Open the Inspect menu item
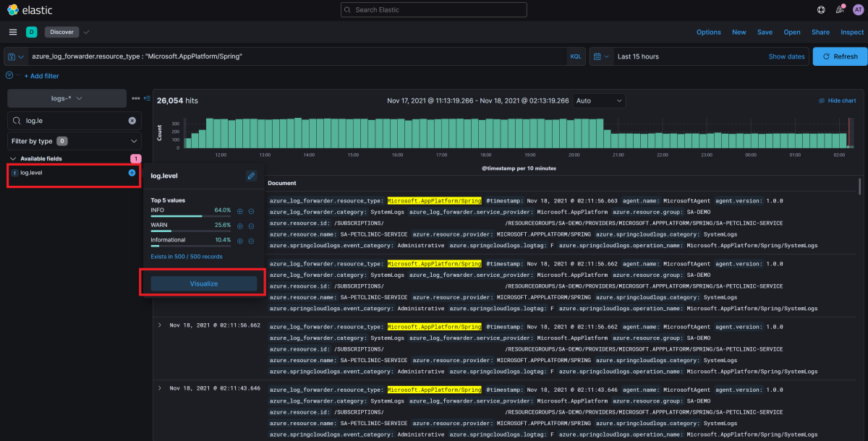This screenshot has width=868, height=441. coord(852,32)
